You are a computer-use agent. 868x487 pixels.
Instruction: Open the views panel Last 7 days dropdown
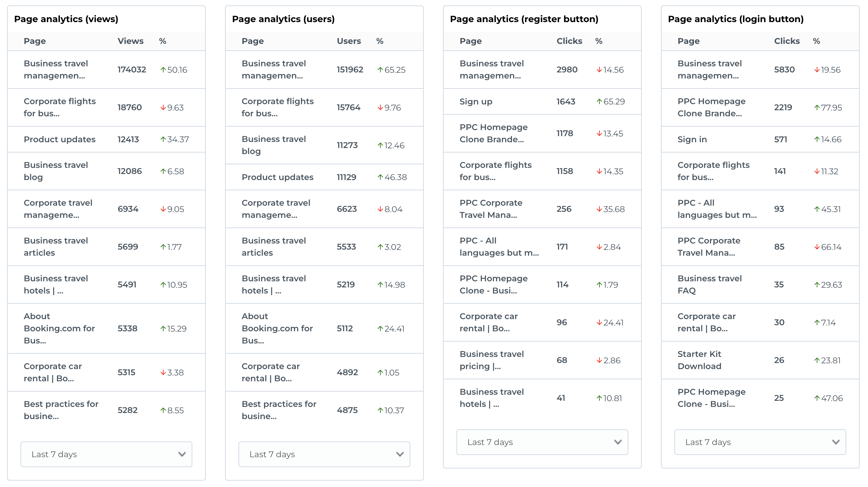pos(106,454)
